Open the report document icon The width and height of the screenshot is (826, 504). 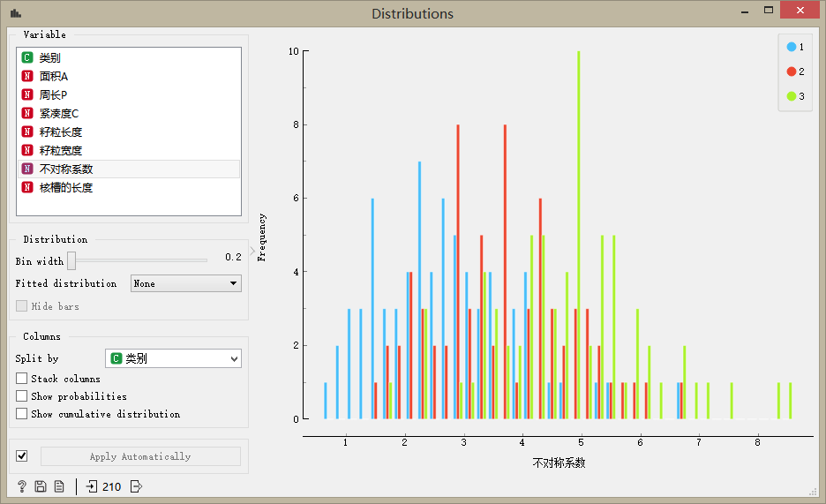click(x=59, y=486)
